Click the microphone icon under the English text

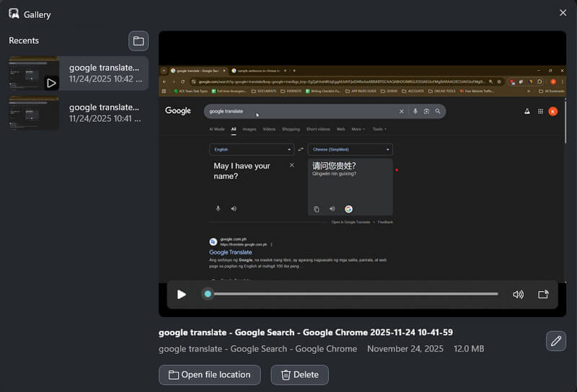click(219, 208)
